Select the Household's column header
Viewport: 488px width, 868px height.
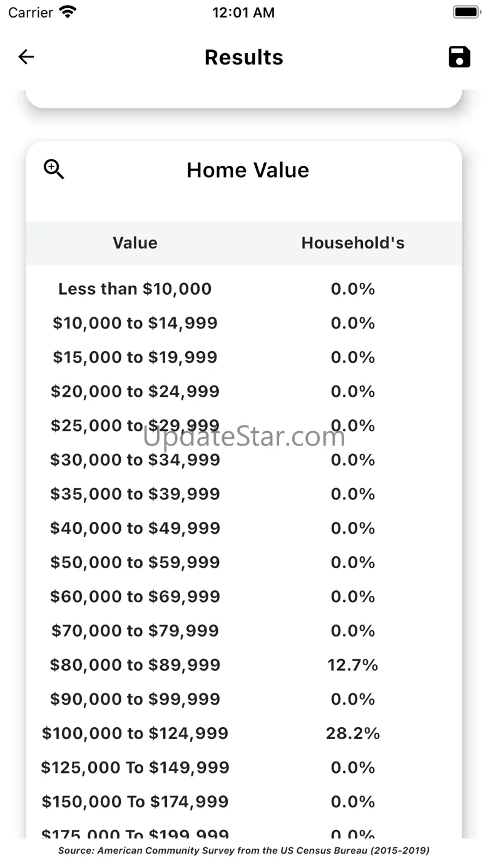tap(353, 243)
